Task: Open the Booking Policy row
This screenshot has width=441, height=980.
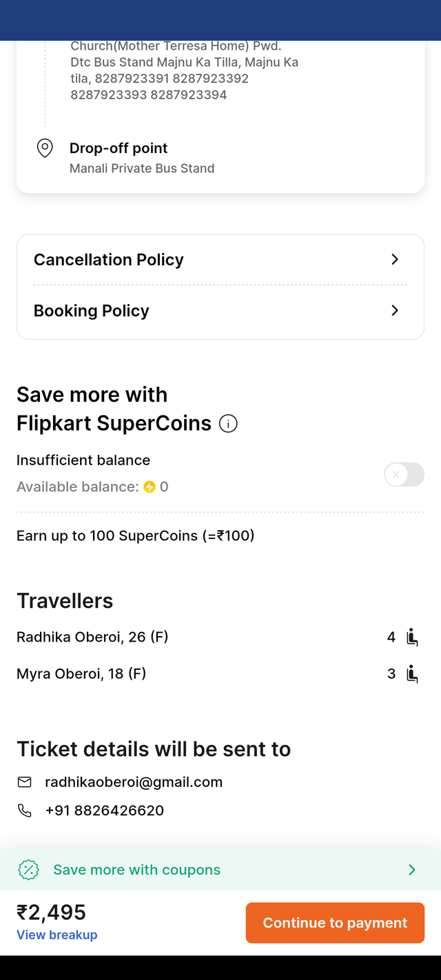Action: pos(220,311)
